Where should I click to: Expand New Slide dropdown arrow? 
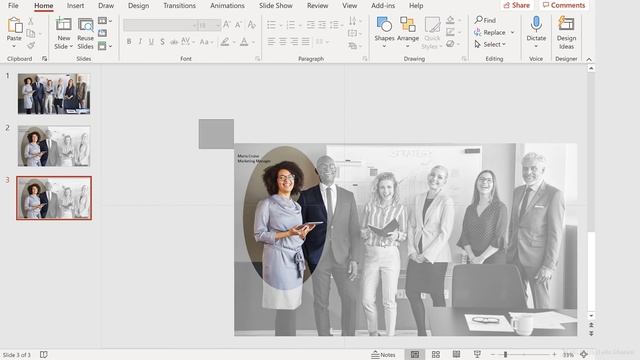click(71, 47)
